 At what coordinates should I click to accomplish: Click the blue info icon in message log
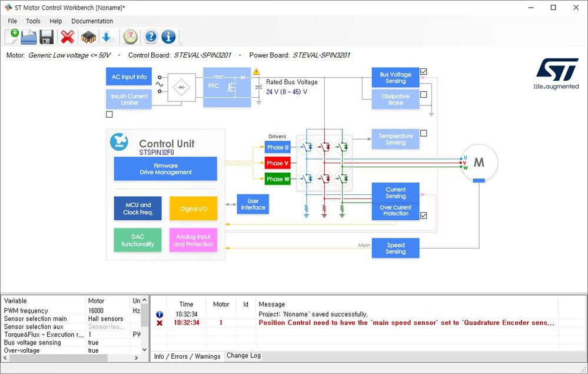click(160, 315)
